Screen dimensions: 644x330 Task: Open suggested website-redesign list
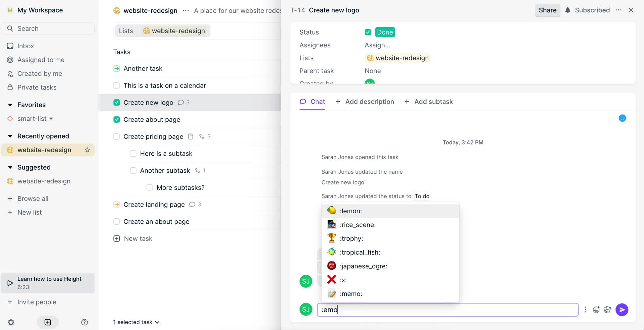44,181
